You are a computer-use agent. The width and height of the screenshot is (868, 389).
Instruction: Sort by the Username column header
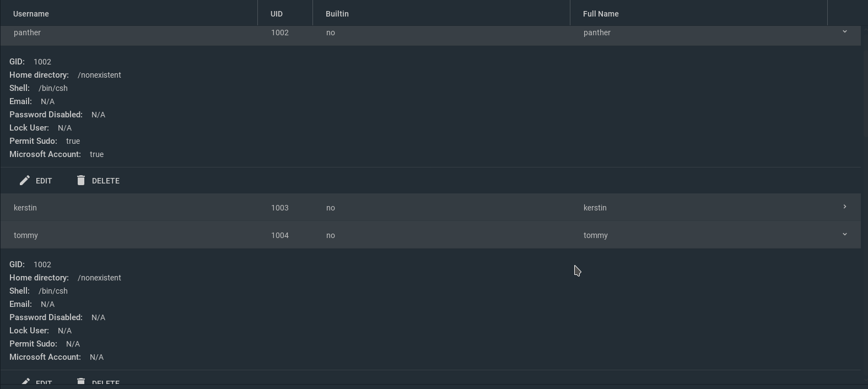(31, 14)
